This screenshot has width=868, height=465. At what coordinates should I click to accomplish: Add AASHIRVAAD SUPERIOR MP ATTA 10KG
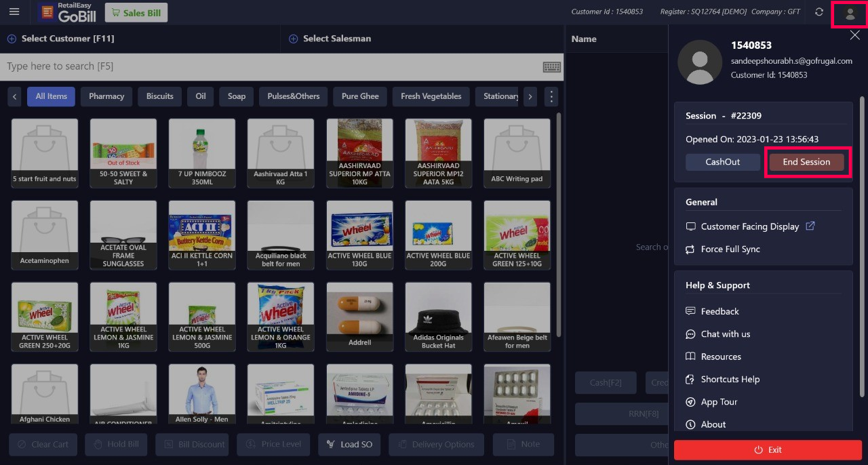click(359, 153)
